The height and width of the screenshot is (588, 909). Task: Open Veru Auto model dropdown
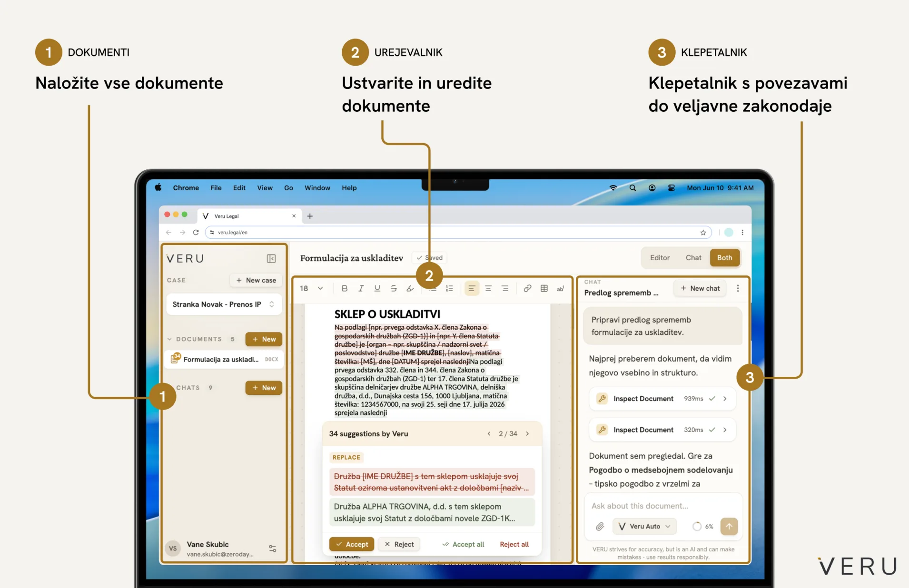(x=644, y=526)
